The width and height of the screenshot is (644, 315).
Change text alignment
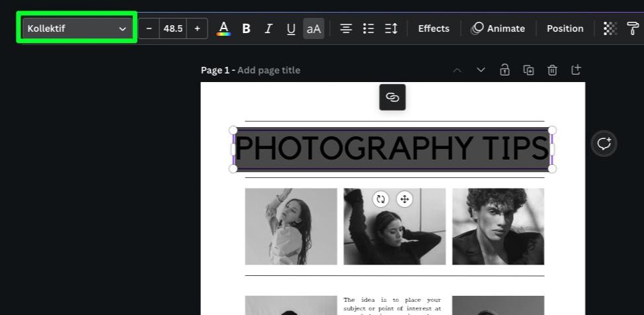[x=346, y=28]
